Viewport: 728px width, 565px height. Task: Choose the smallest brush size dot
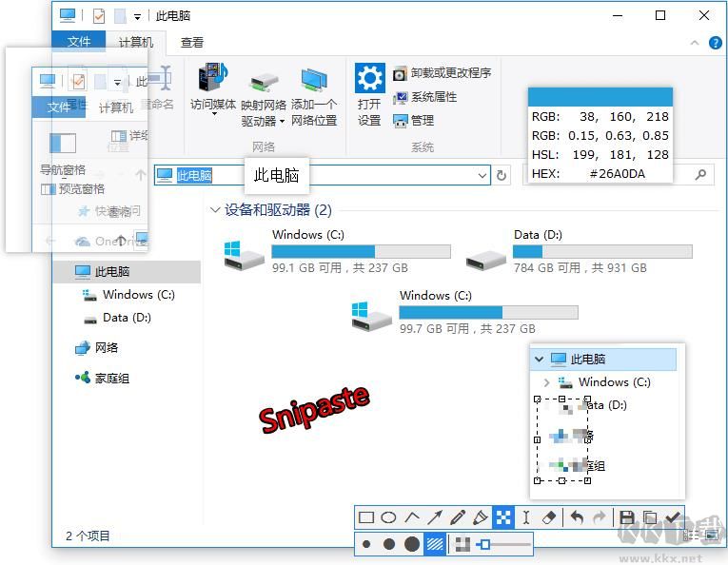coord(366,544)
